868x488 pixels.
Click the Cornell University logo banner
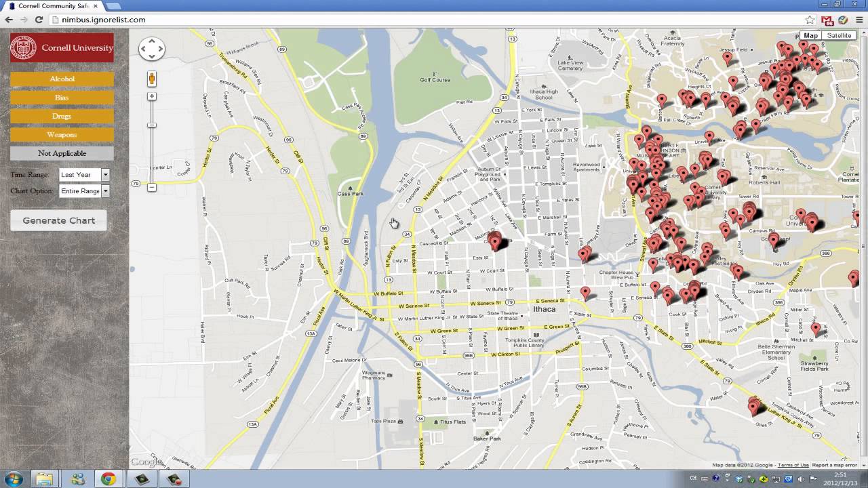point(62,48)
